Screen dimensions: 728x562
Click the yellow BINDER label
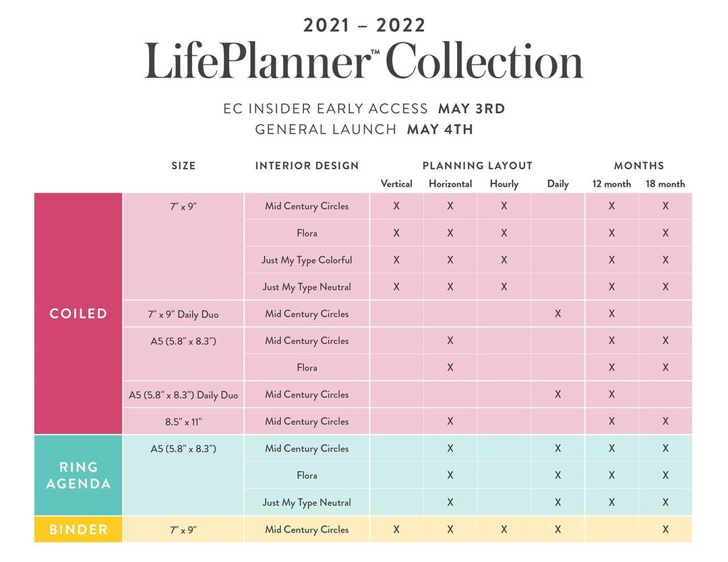click(78, 530)
